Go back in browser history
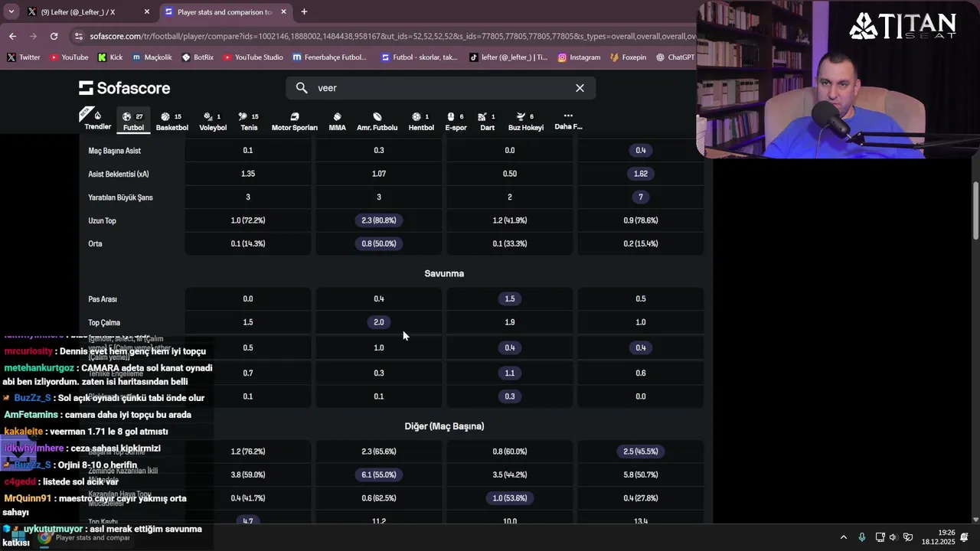980x551 pixels. point(12,36)
